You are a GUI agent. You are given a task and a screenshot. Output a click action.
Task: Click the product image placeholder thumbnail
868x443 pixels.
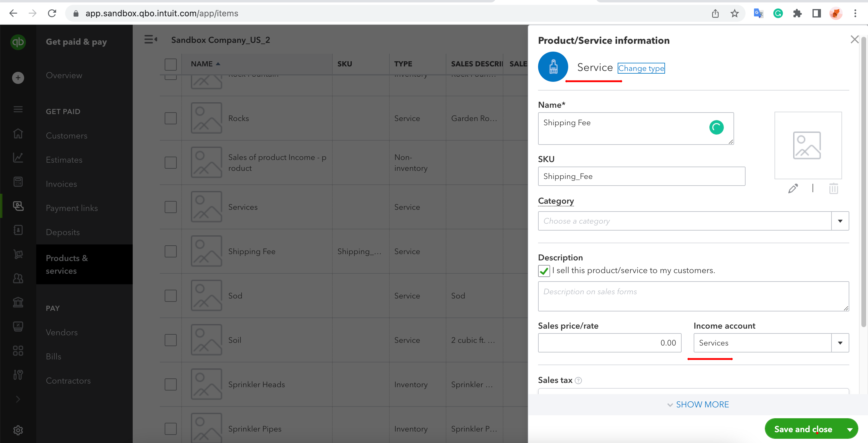pos(808,145)
